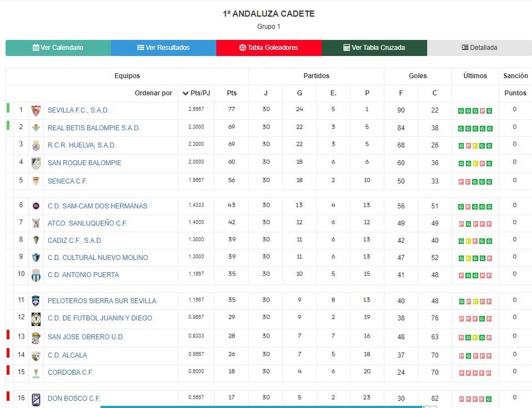Click the Peloteros Sierra Sur crest

point(36,301)
